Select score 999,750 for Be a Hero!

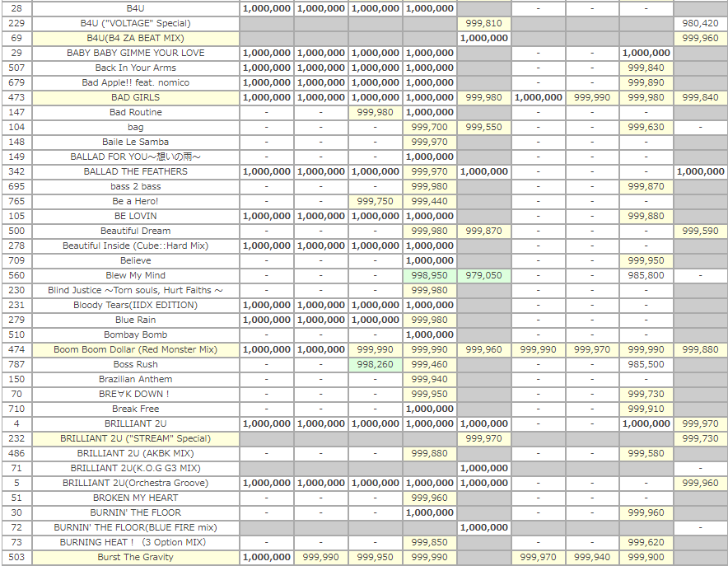pos(376,202)
